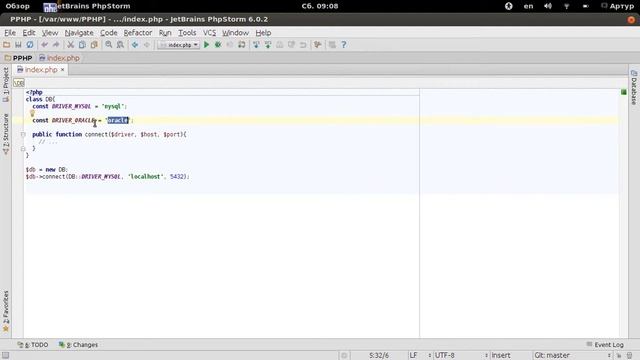
Task: Click the navigate Forward arrow icon
Action: [147, 44]
